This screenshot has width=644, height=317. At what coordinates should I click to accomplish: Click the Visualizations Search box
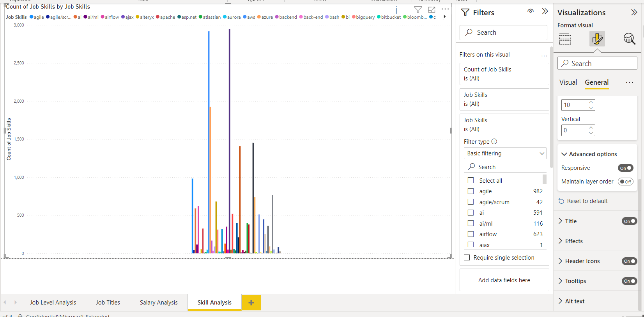point(597,63)
